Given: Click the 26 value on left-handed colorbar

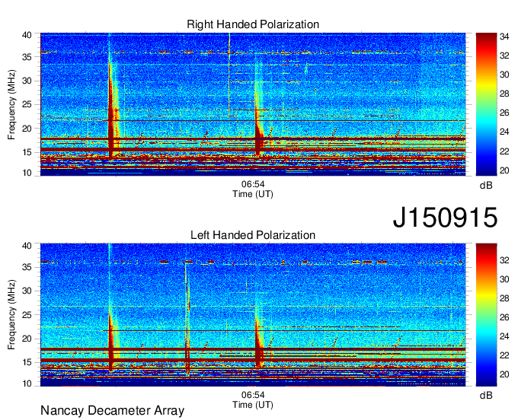Looking at the screenshot, I should tap(504, 317).
